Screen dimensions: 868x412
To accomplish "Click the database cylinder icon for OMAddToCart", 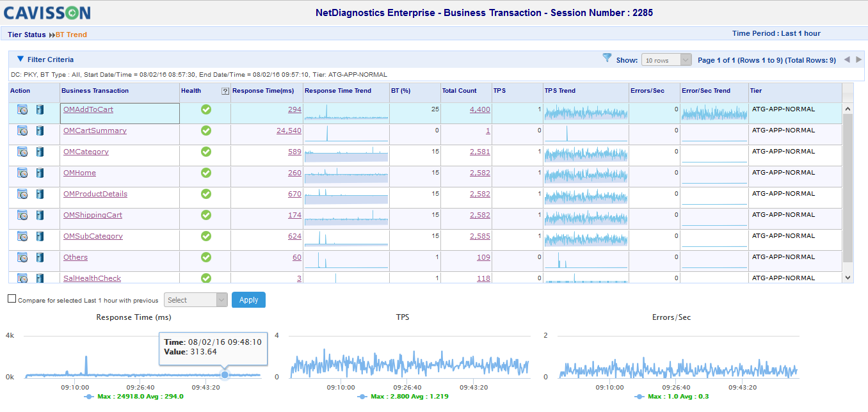I will click(40, 110).
